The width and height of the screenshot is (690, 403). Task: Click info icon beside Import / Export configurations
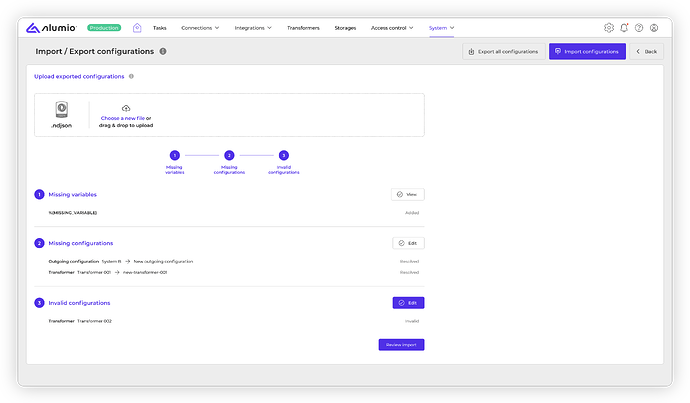[x=163, y=51]
